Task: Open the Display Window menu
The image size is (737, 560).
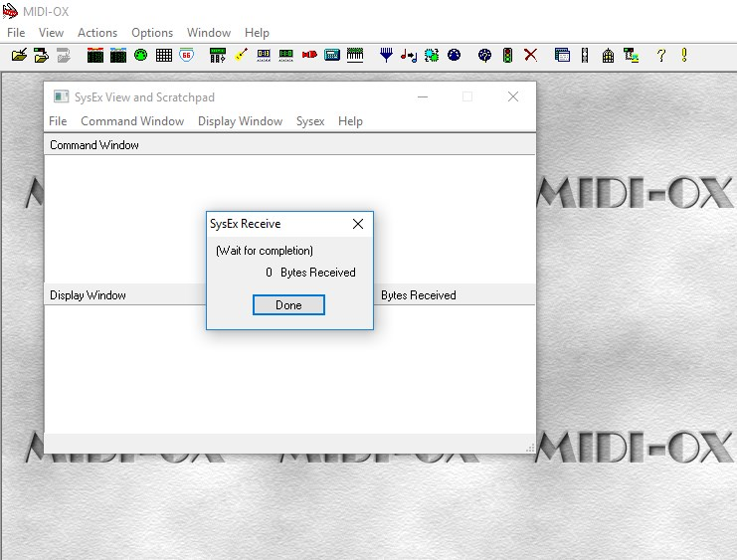Action: point(240,120)
